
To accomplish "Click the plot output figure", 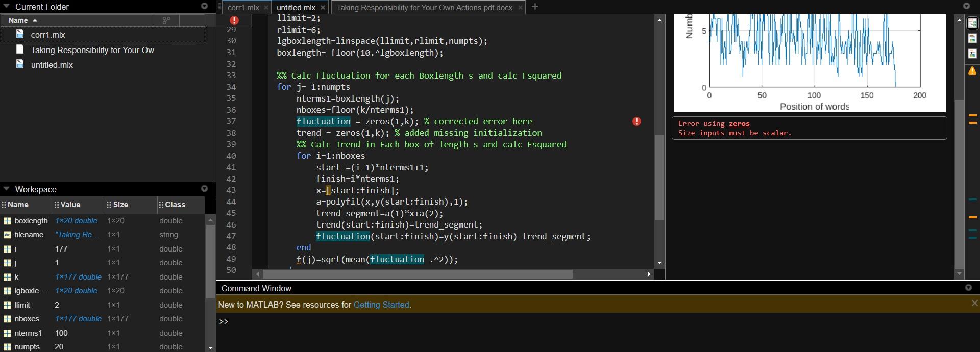I will tap(810, 63).
